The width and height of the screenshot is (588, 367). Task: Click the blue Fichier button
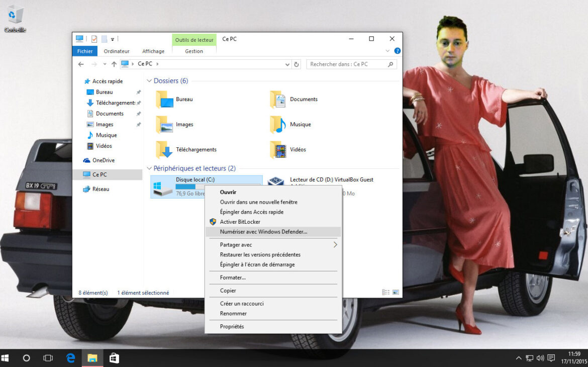click(x=85, y=51)
